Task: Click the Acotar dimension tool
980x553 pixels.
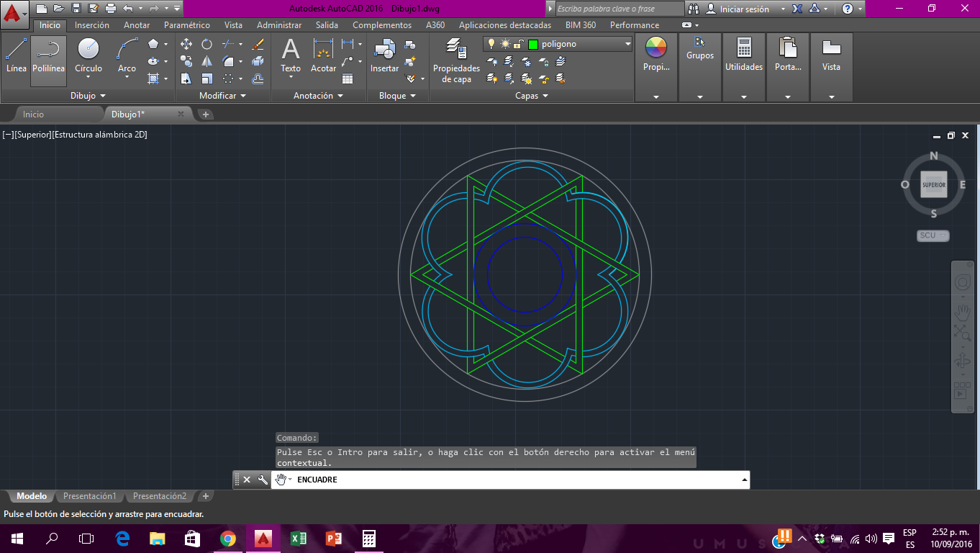Action: pos(323,58)
